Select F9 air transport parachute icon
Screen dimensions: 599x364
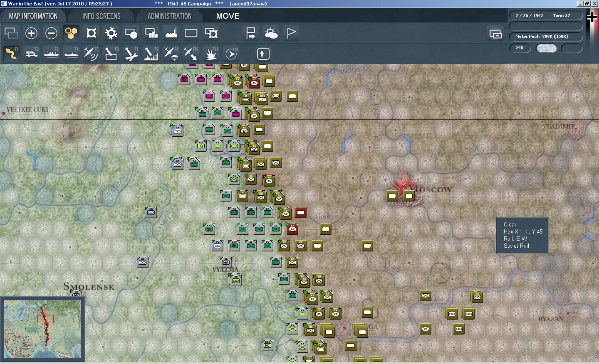point(171,54)
